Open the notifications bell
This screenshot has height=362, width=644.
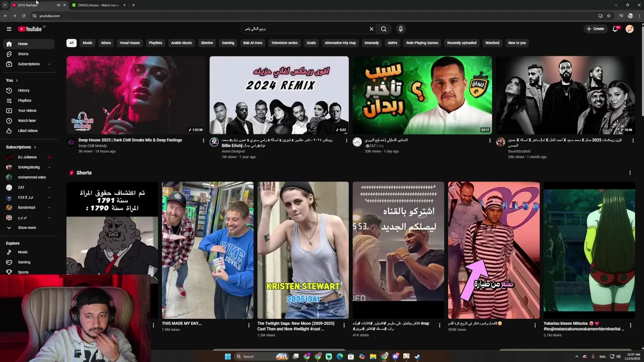615,29
